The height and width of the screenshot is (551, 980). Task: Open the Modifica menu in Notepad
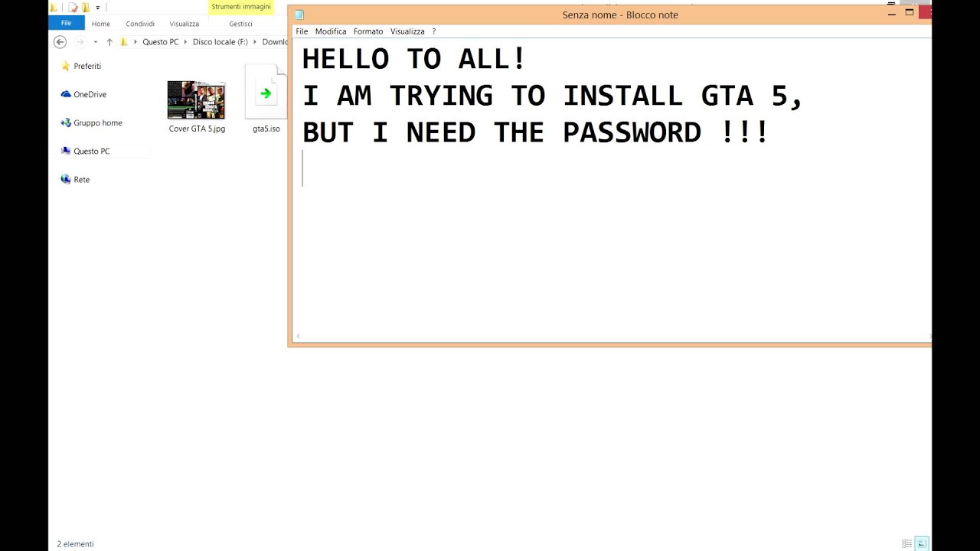click(x=331, y=31)
